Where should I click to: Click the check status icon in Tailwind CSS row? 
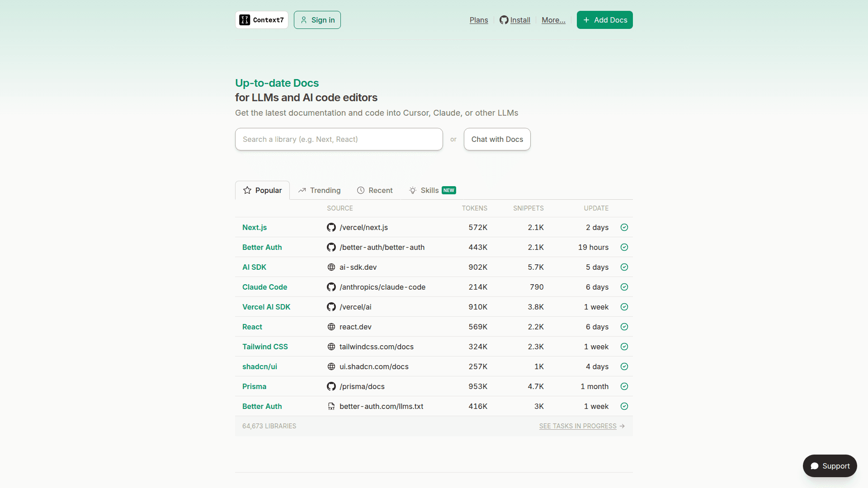(624, 347)
